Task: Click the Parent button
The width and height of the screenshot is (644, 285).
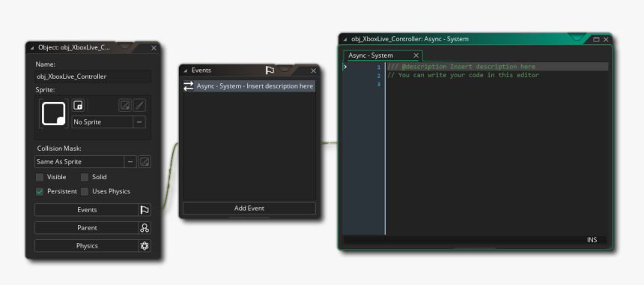Action: (87, 228)
